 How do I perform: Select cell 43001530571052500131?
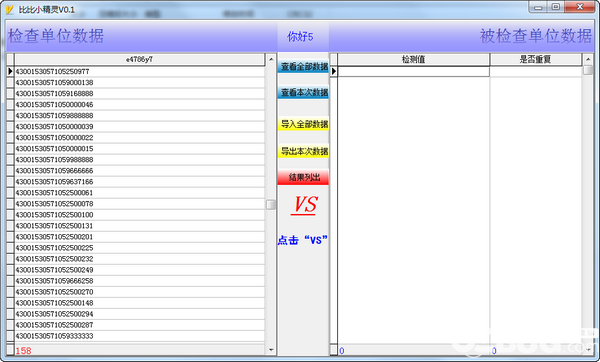[140, 226]
